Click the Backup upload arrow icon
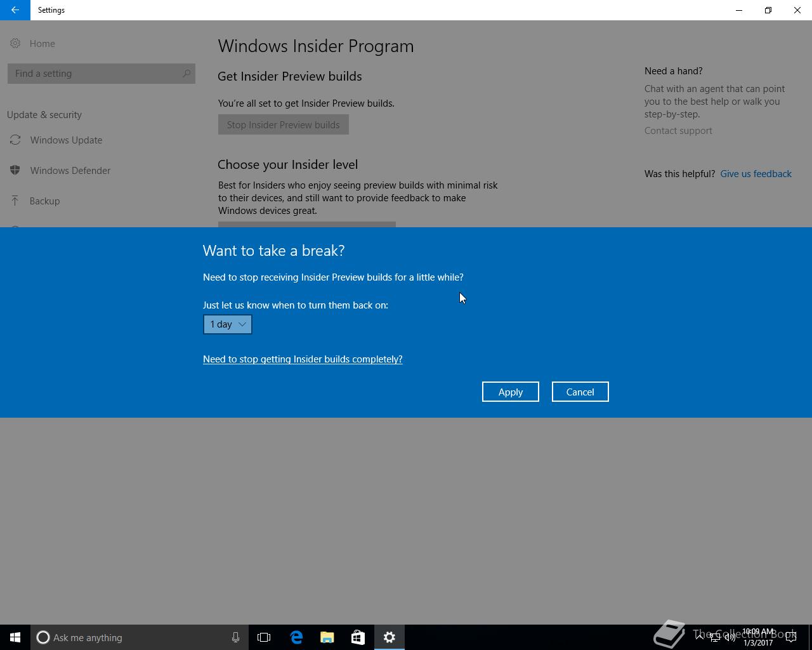Viewport: 812px width, 650px height. [15, 201]
